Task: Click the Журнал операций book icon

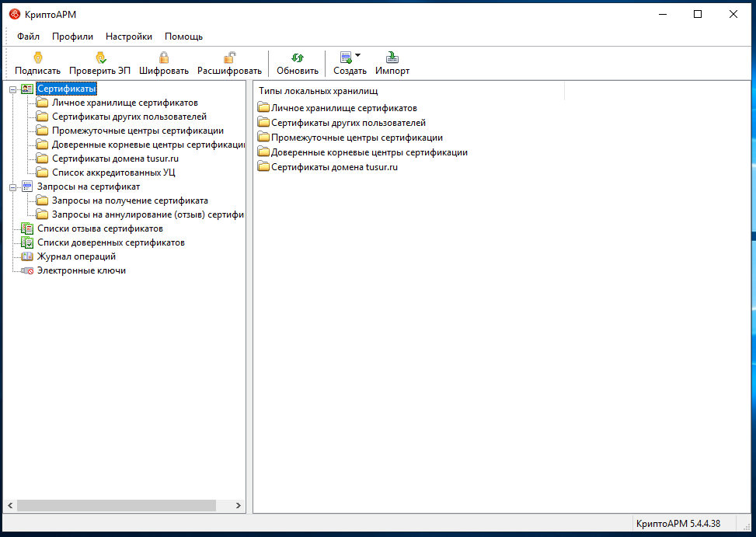Action: pos(27,256)
